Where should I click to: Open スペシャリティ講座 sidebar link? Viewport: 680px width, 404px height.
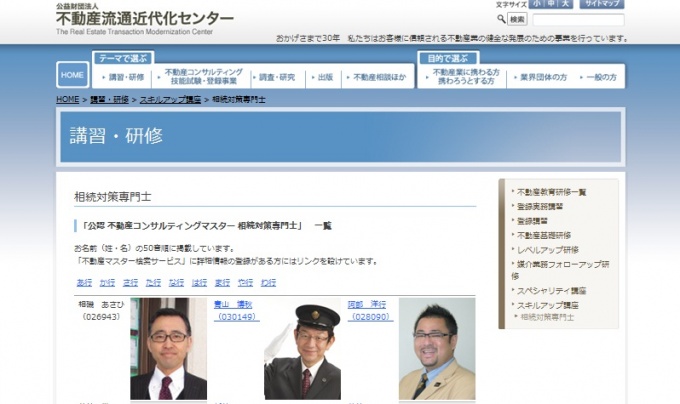[551, 290]
